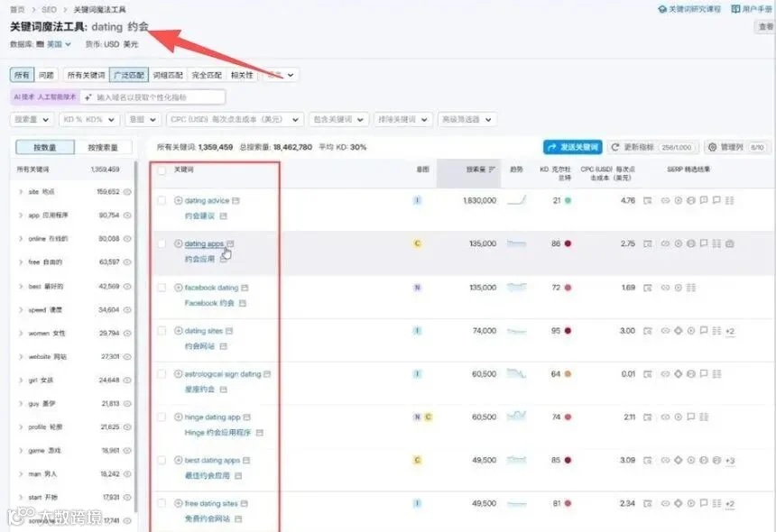Tick checkbox for 'dating advice' row
The image size is (776, 532).
tap(162, 200)
